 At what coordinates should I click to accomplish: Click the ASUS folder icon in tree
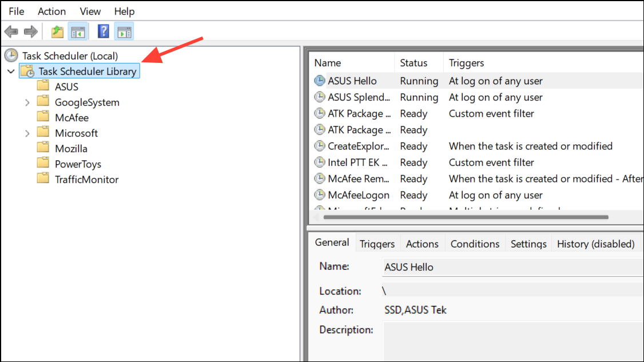pyautogui.click(x=43, y=86)
